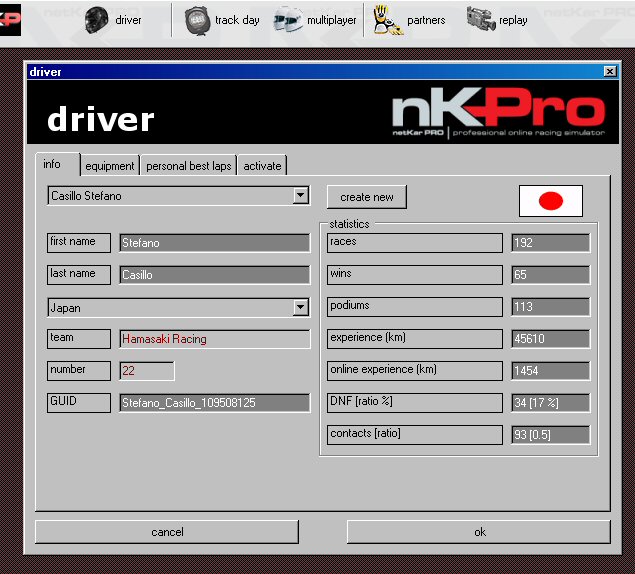Click the DNF [ratio %] label
635x574 pixels.
click(x=415, y=403)
